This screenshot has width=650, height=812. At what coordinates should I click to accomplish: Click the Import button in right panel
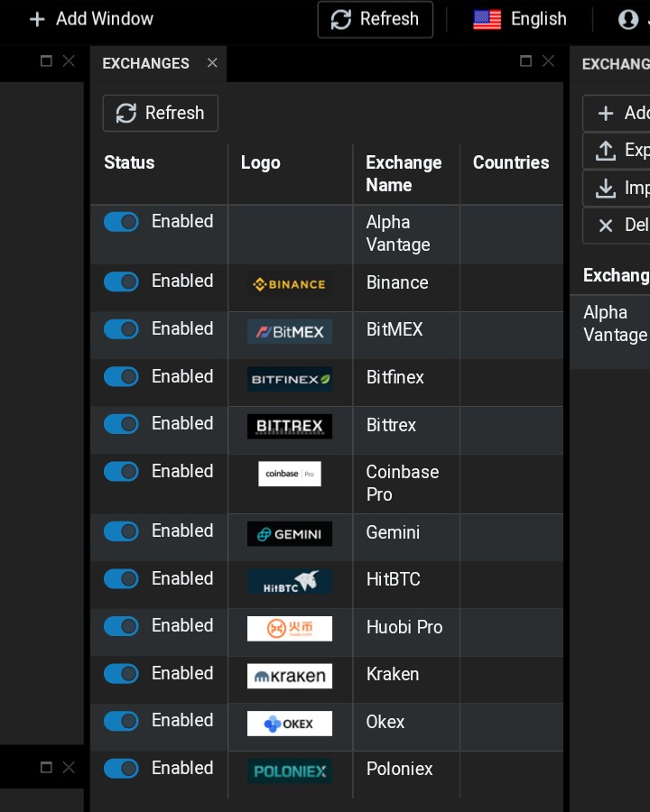[x=617, y=188]
